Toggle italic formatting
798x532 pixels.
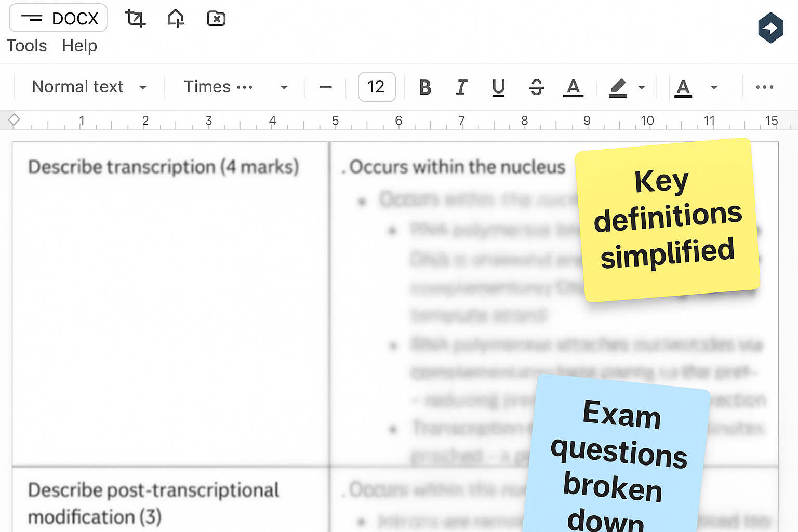461,87
